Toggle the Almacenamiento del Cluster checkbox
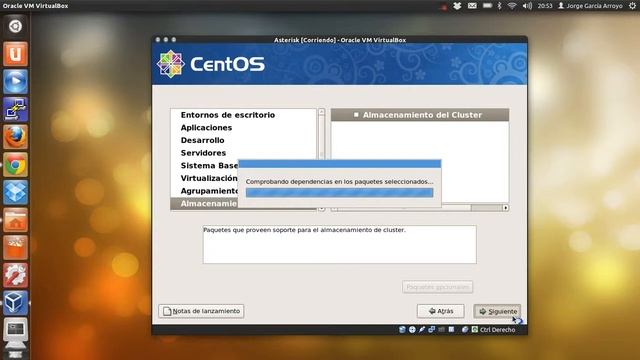The image size is (640, 360). click(356, 115)
